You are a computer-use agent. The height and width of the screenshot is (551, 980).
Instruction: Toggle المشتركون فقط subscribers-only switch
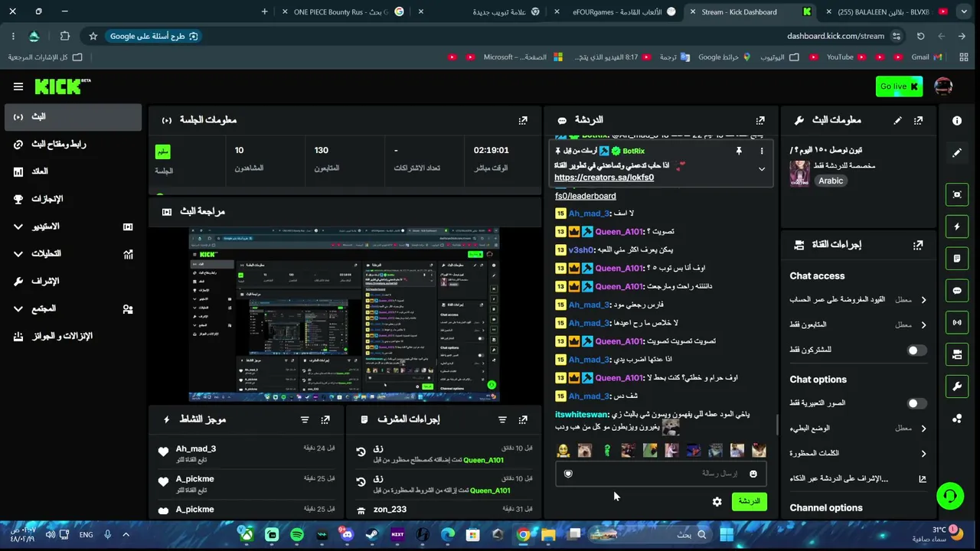pyautogui.click(x=916, y=350)
